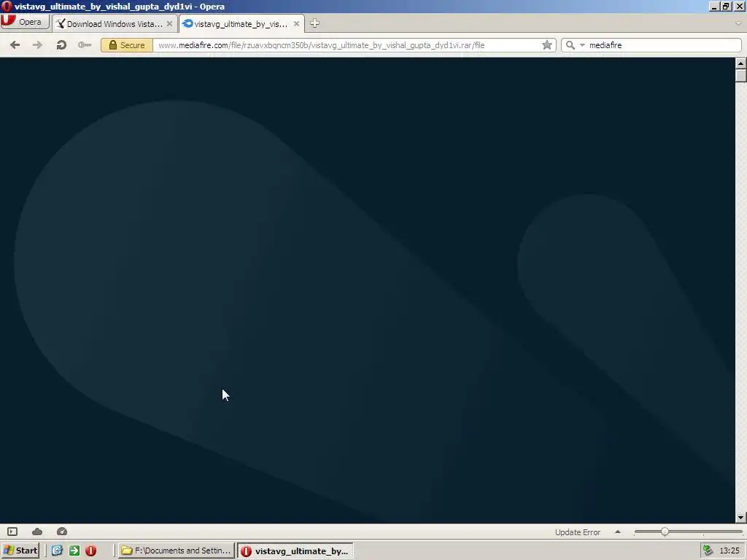Bookmark page with the star icon
This screenshot has height=560, width=747.
pos(547,44)
